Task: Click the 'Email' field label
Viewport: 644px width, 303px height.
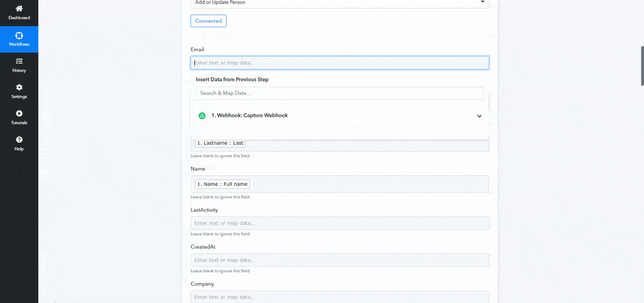Action: 197,49
